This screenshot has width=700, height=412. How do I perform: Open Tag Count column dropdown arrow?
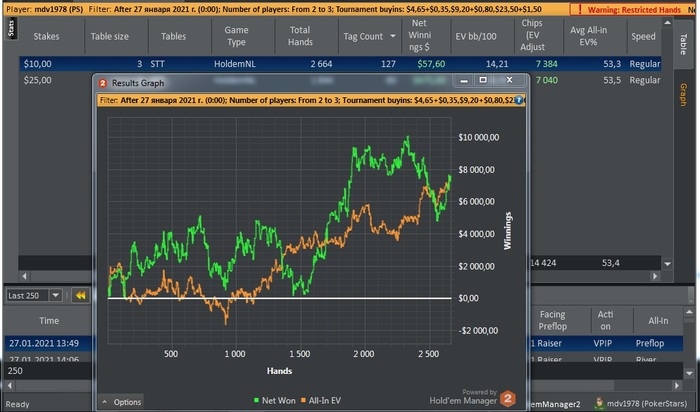tap(393, 36)
